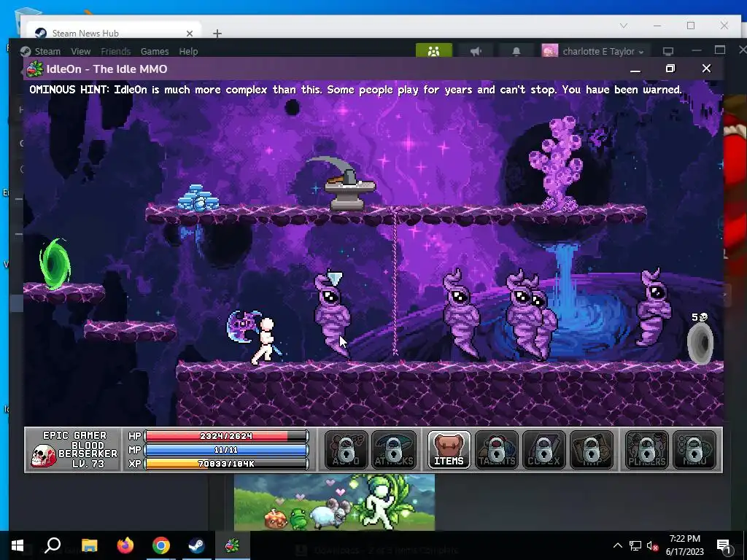
Task: Click the HP health bar
Action: (x=226, y=436)
